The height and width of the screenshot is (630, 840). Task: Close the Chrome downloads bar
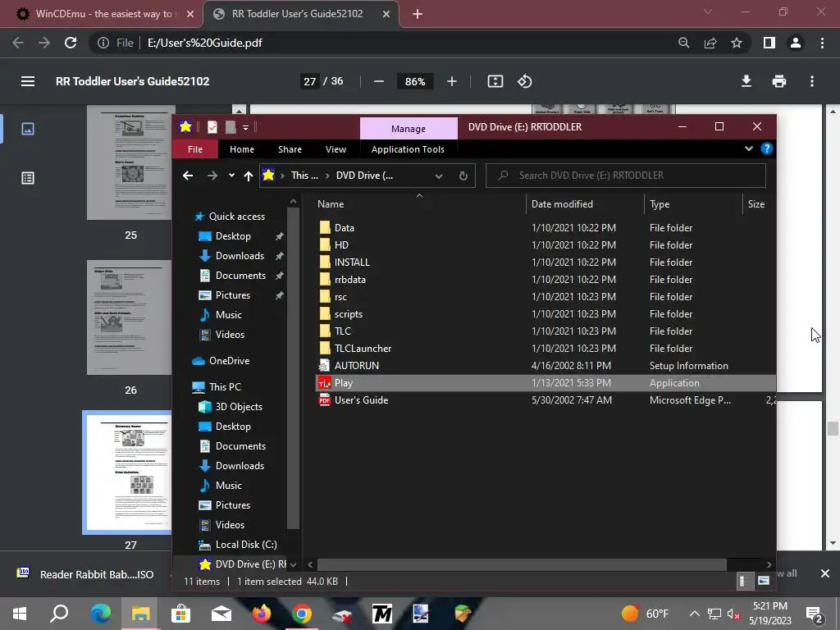point(825,573)
